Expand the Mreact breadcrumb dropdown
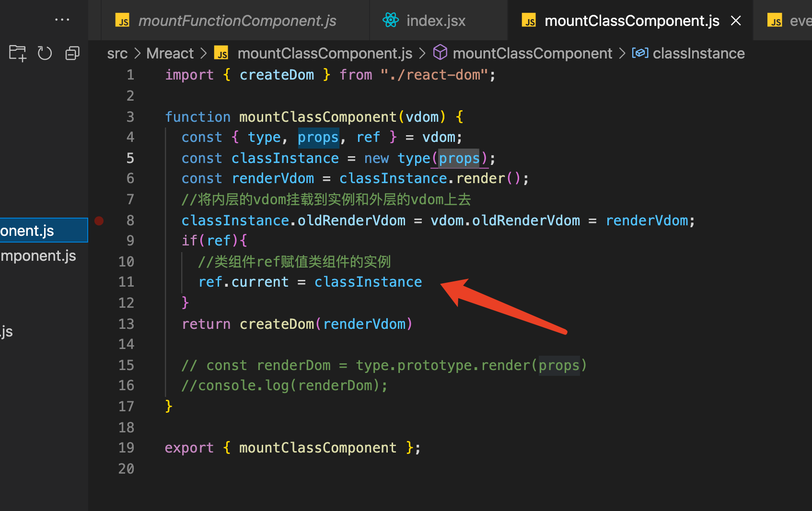The image size is (812, 511). click(170, 53)
